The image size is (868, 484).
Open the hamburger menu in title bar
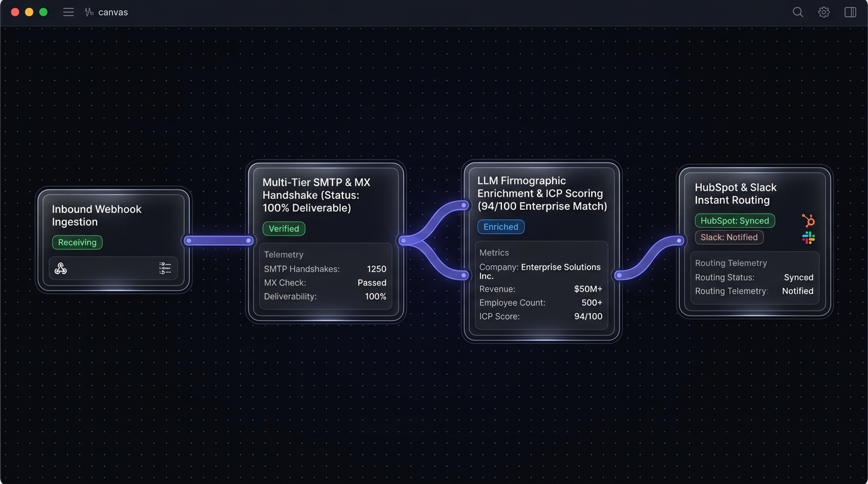68,12
